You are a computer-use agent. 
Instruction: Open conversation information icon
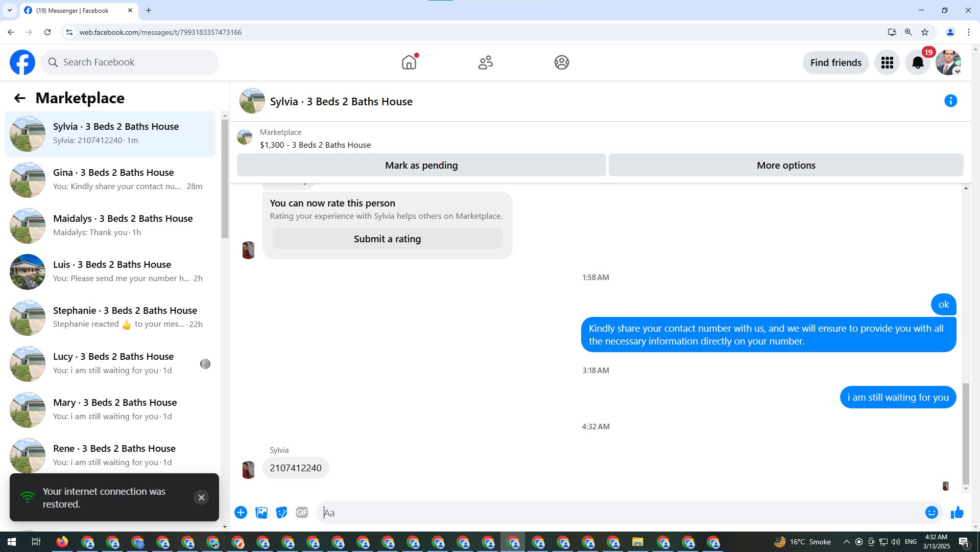pyautogui.click(x=950, y=101)
